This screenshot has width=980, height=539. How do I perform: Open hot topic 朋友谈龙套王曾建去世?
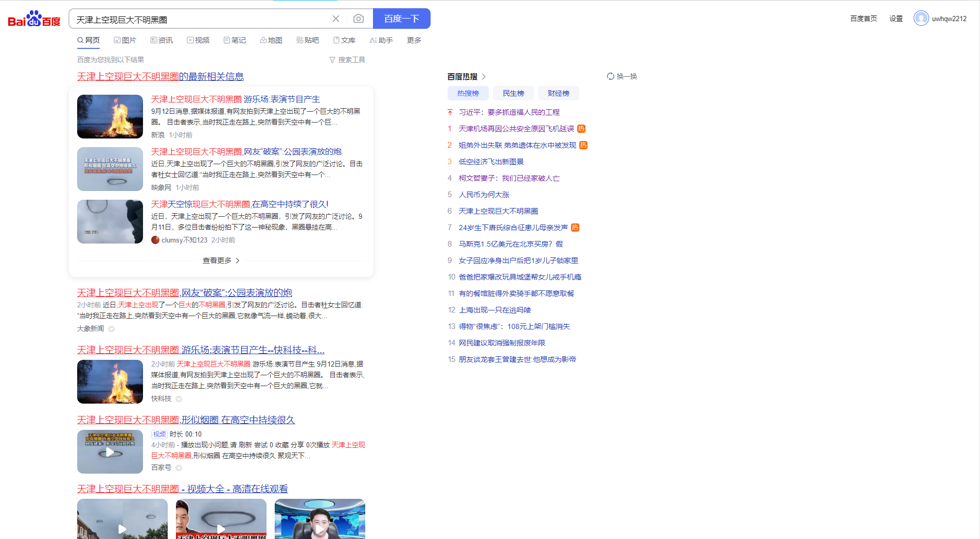518,359
